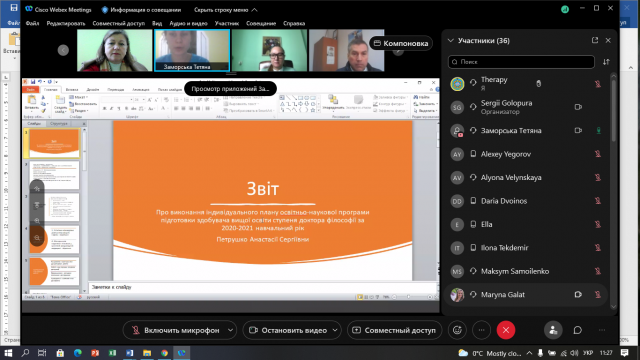Open Word from the taskbar
The image size is (640, 360).
[129, 353]
